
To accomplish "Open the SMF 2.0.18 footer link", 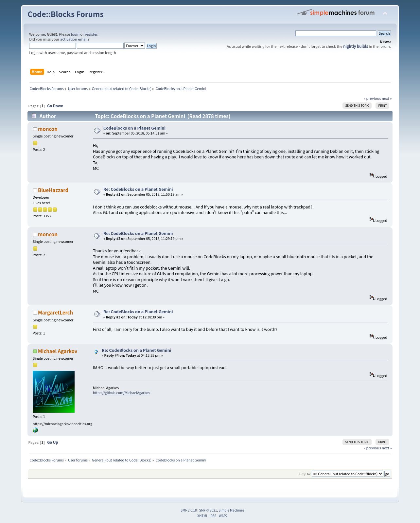I will (189, 510).
